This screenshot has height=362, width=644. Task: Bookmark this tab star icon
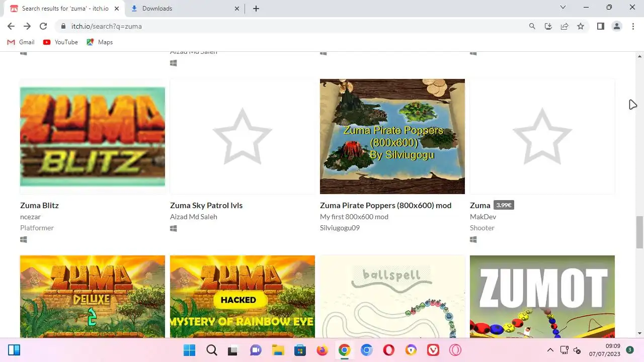[x=581, y=26]
